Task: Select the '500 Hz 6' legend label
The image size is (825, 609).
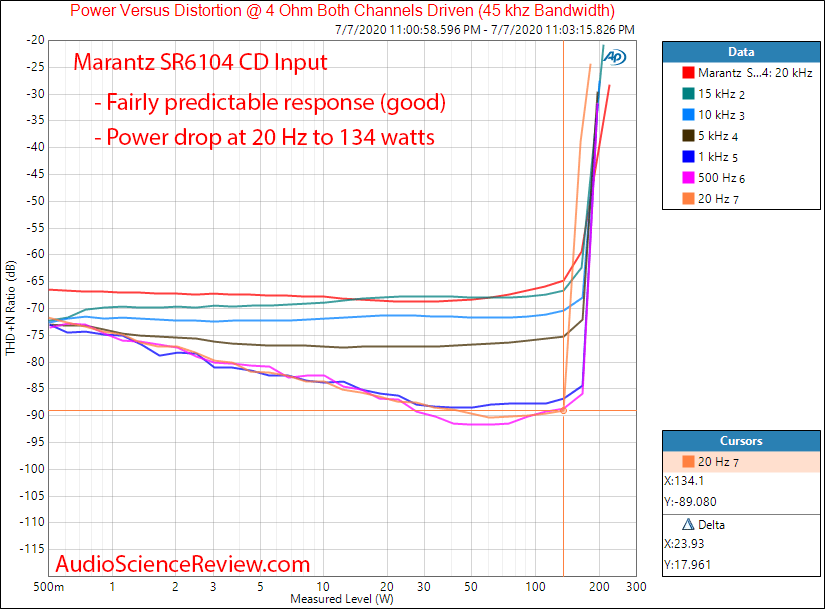Action: [721, 178]
